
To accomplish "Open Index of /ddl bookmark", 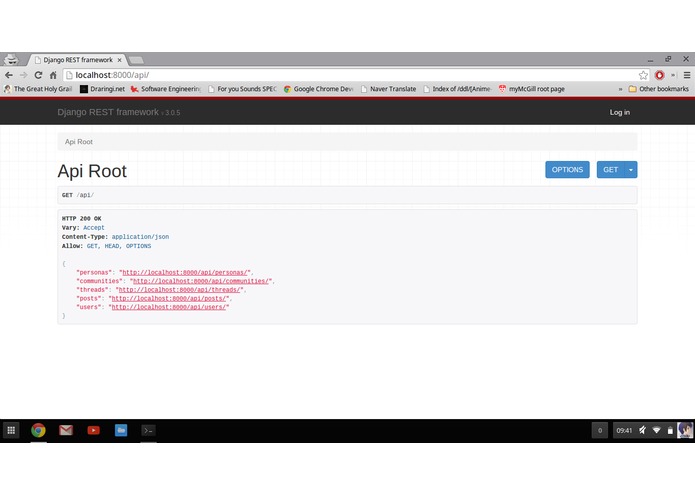I will tap(457, 89).
